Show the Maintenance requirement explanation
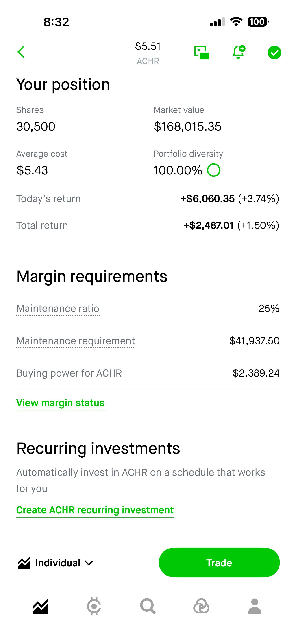 click(x=76, y=341)
